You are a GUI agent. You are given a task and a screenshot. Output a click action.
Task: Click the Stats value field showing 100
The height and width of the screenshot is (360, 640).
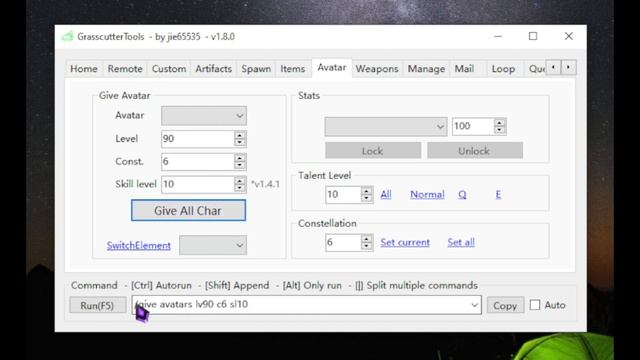point(473,126)
